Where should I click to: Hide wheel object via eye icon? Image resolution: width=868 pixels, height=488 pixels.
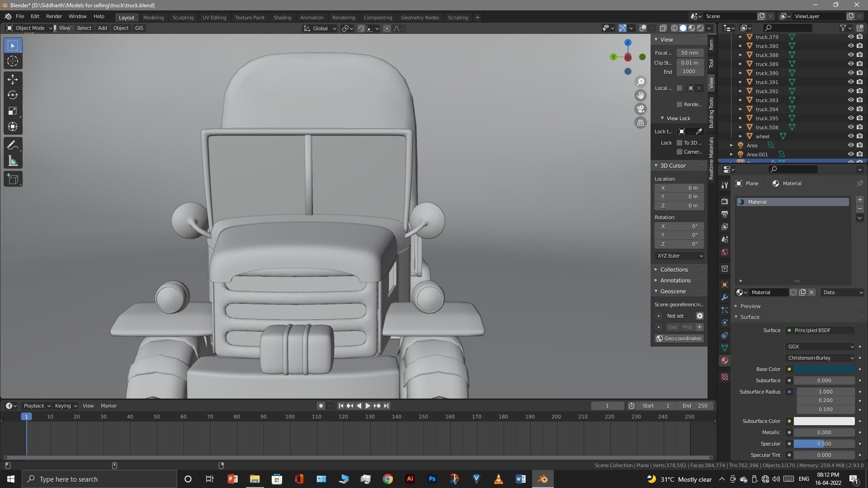850,136
